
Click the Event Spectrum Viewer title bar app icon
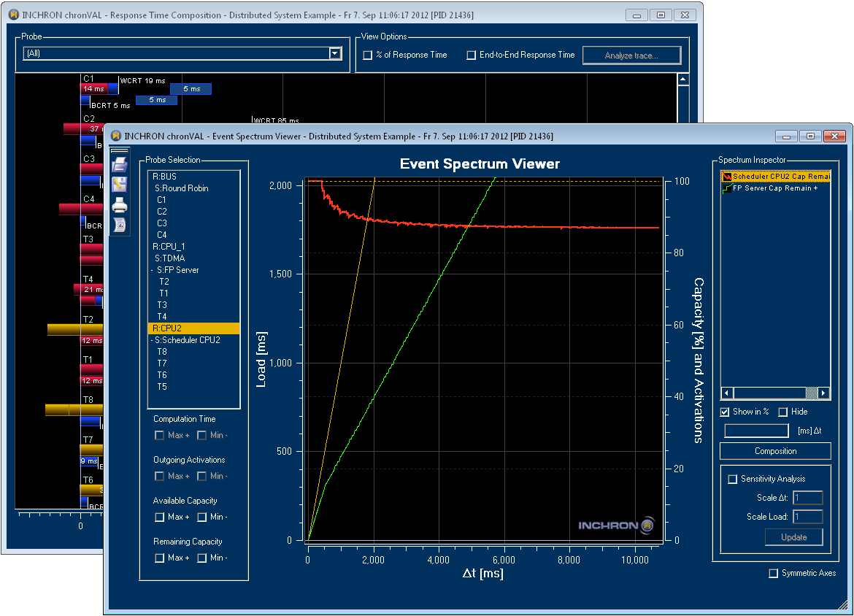115,136
